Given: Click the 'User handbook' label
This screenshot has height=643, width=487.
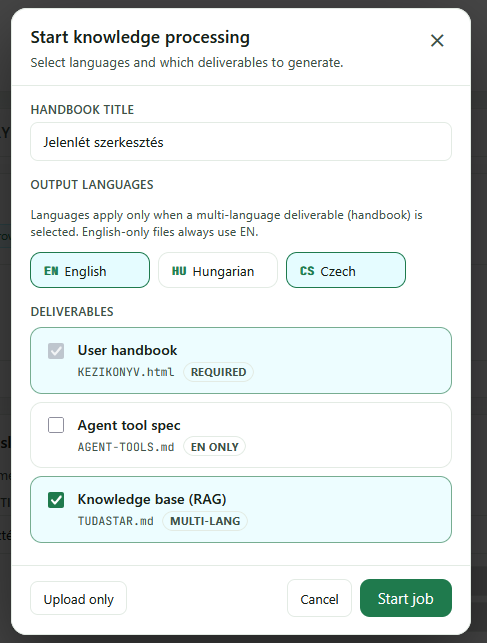Looking at the screenshot, I should pos(127,350).
